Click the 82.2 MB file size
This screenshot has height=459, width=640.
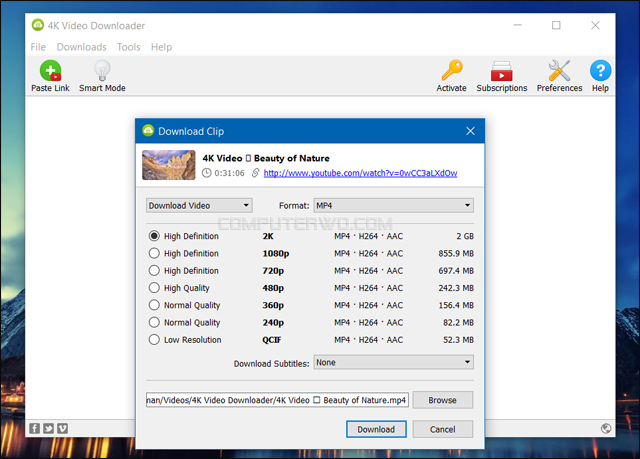coord(458,322)
